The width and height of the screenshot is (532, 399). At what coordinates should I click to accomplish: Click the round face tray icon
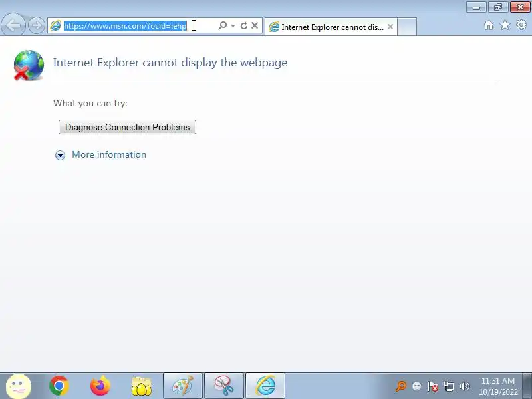click(417, 386)
